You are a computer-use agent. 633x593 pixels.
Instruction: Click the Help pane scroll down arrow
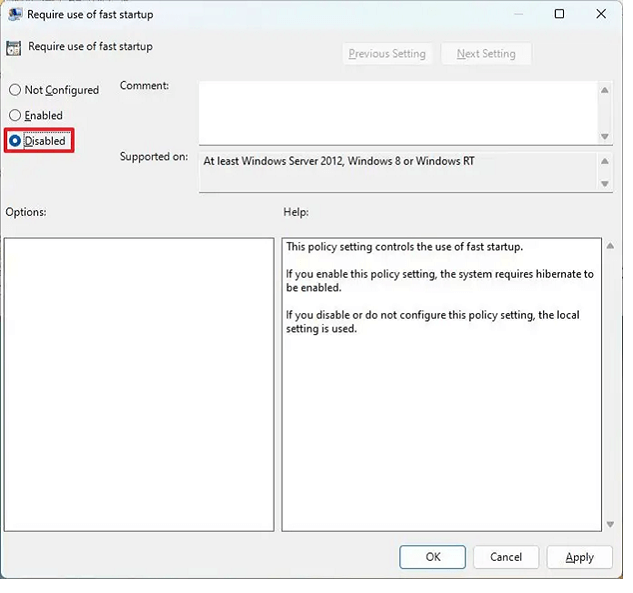tap(610, 523)
